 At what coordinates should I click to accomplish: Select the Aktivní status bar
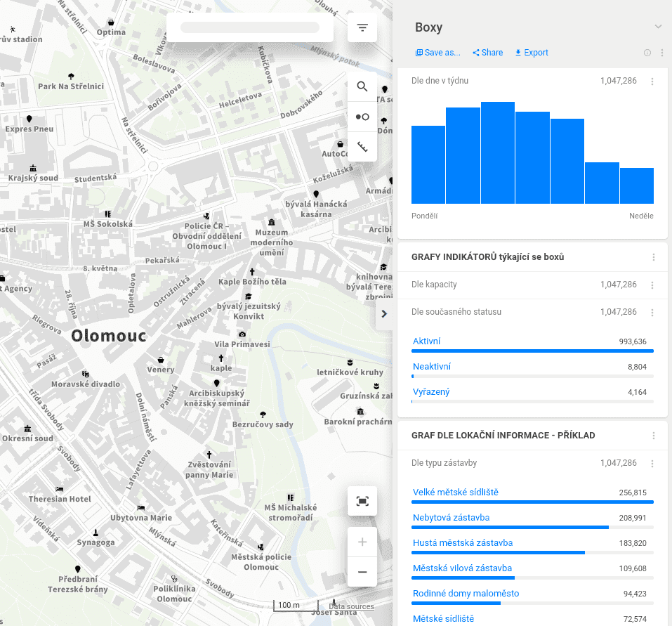coord(532,346)
